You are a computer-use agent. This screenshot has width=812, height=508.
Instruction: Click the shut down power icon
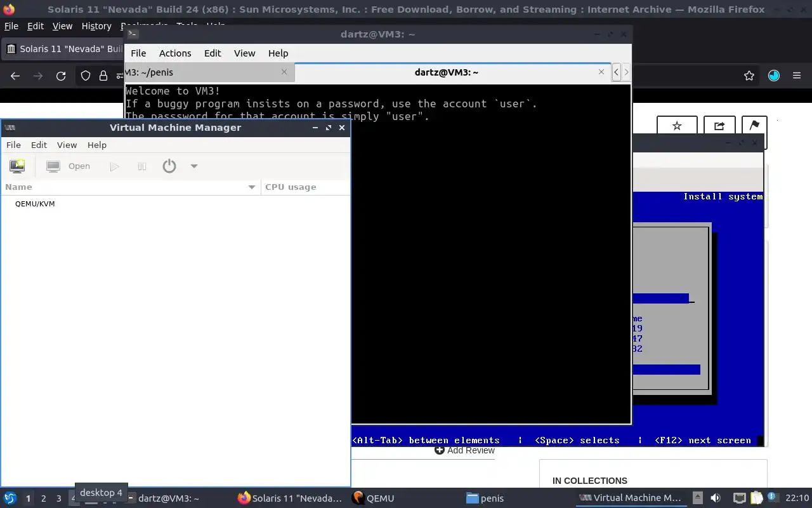pos(169,166)
